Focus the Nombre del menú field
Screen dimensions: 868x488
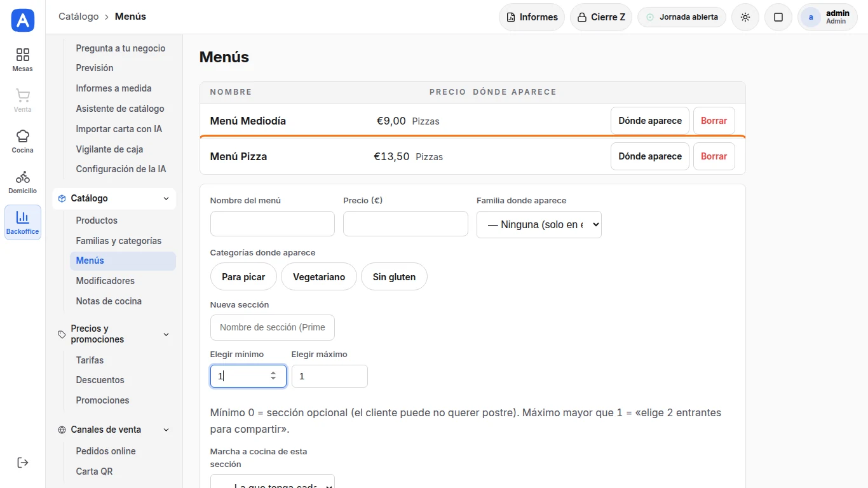click(x=273, y=224)
